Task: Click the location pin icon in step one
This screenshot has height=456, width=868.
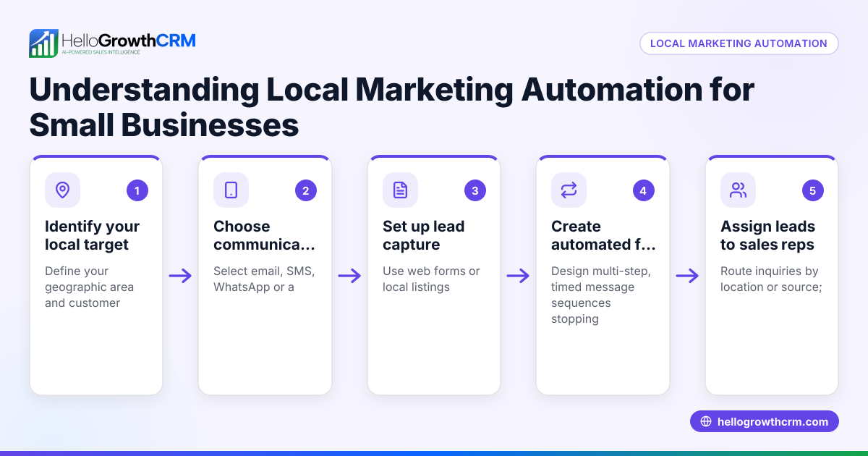Action: (63, 190)
